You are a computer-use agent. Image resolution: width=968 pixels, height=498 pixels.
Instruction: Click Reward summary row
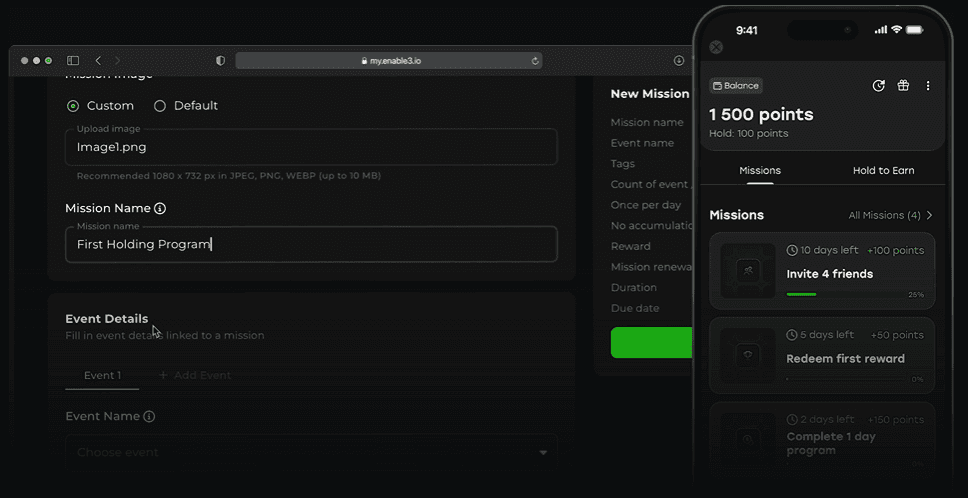point(630,246)
